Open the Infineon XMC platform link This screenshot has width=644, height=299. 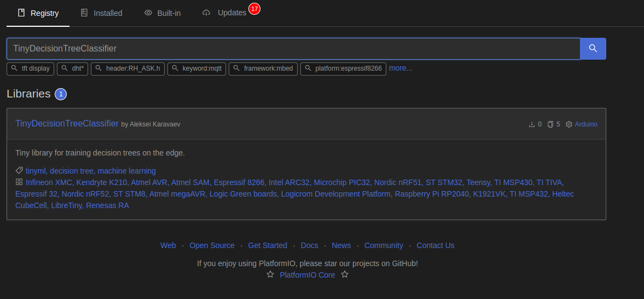click(49, 182)
